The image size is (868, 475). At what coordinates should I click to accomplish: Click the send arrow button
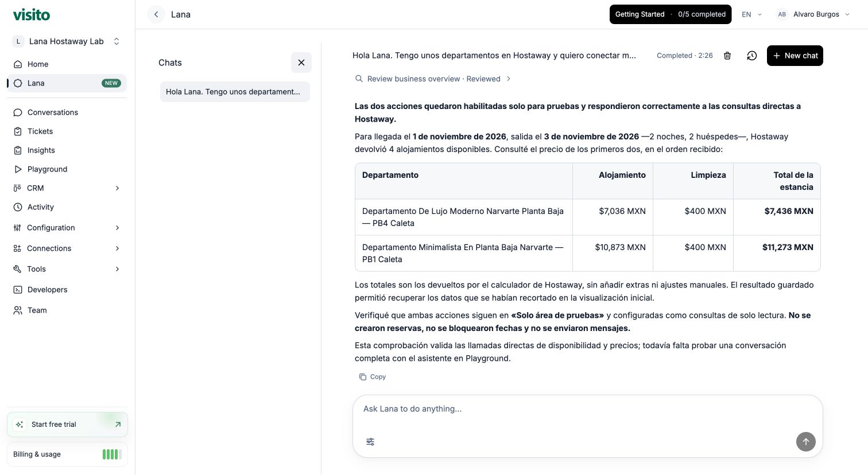[x=806, y=442]
